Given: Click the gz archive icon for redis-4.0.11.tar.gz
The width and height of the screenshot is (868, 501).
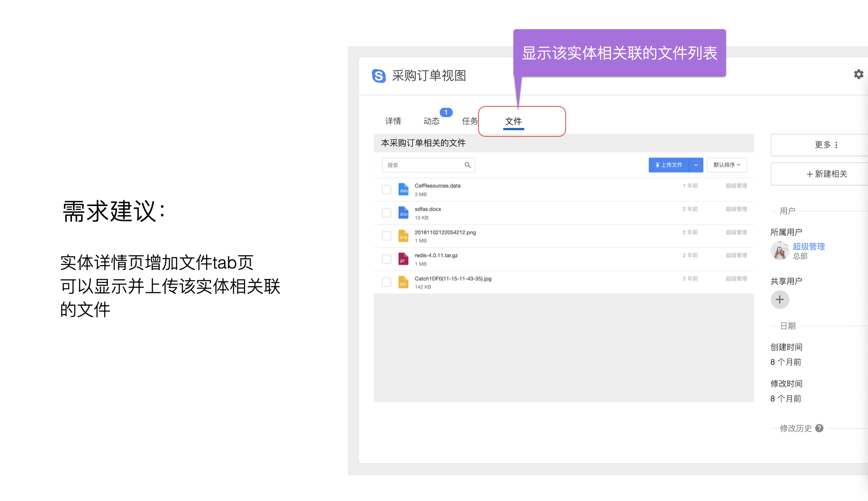Looking at the screenshot, I should click(x=403, y=259).
